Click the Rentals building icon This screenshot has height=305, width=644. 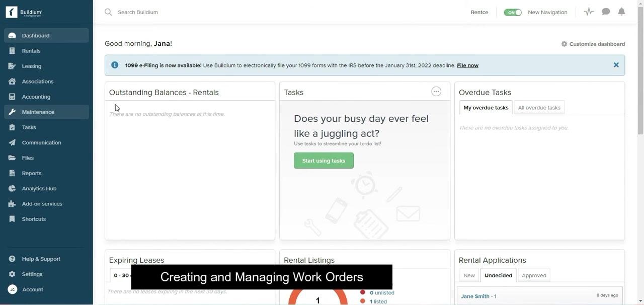tap(12, 51)
